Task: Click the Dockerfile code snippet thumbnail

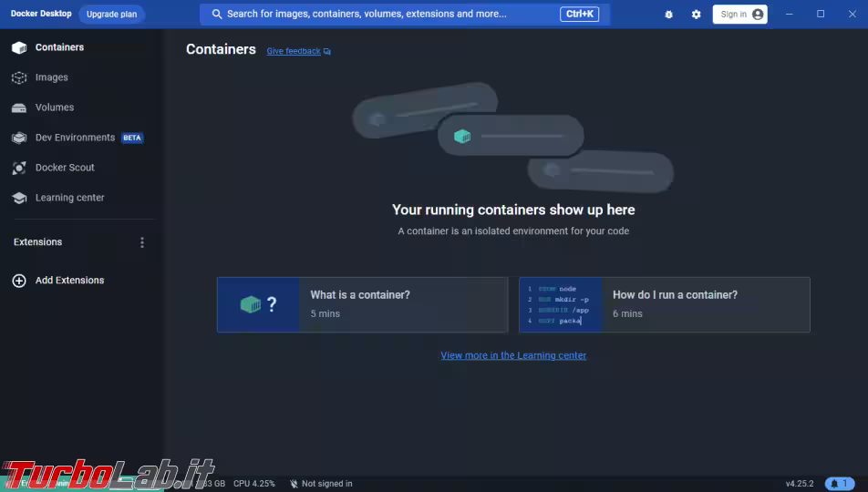Action: point(561,305)
